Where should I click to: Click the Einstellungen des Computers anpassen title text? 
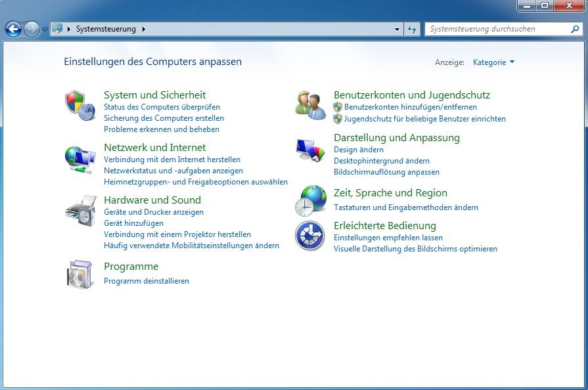pyautogui.click(x=152, y=62)
